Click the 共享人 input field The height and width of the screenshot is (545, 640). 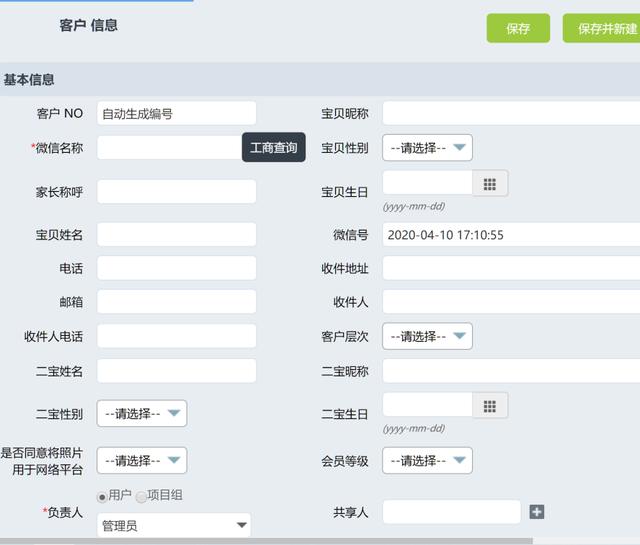tap(451, 512)
